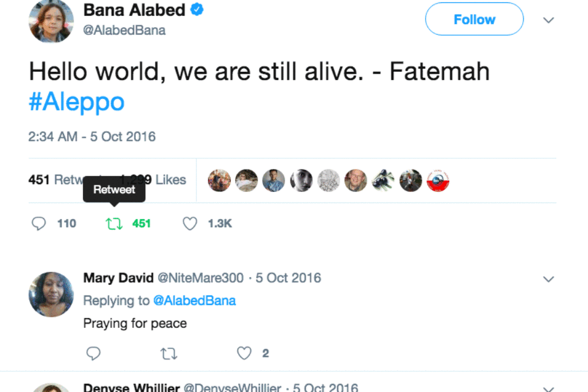Open the chevron menu on Denyse Whillier's reply
Image resolution: width=588 pixels, height=392 pixels.
point(548,388)
